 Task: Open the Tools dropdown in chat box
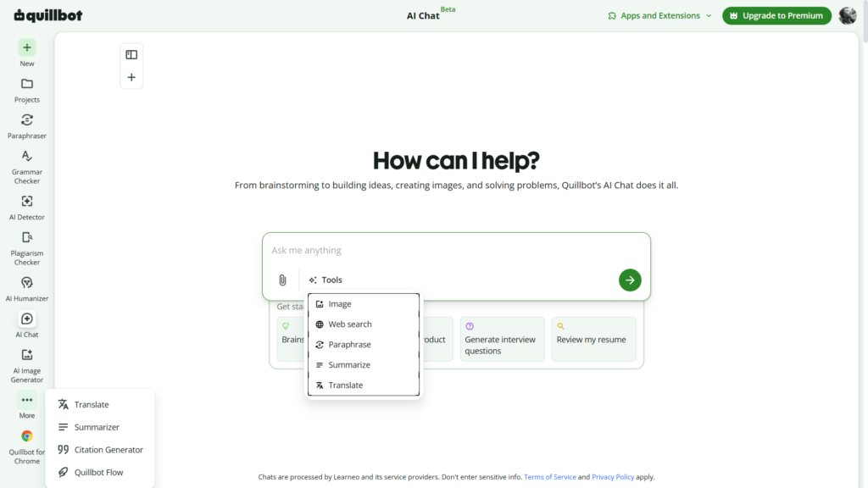click(325, 280)
